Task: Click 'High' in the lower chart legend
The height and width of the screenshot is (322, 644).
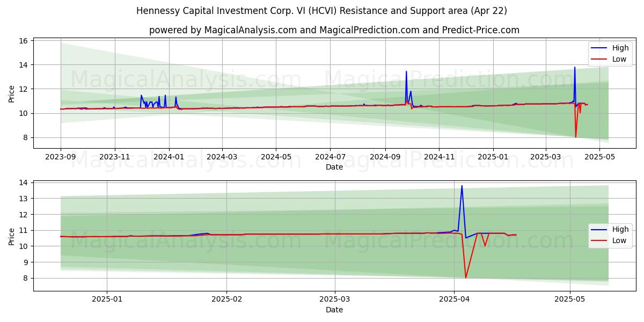Action: pos(620,229)
